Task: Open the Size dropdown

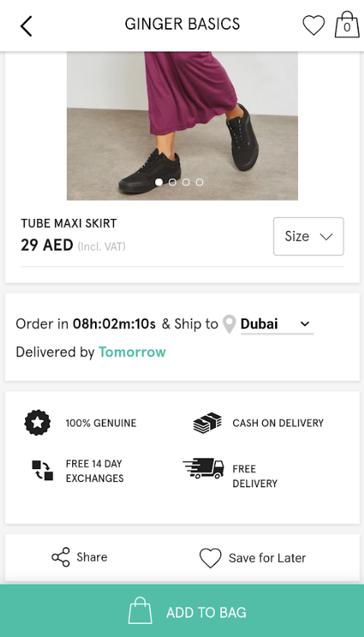Action: (x=309, y=236)
